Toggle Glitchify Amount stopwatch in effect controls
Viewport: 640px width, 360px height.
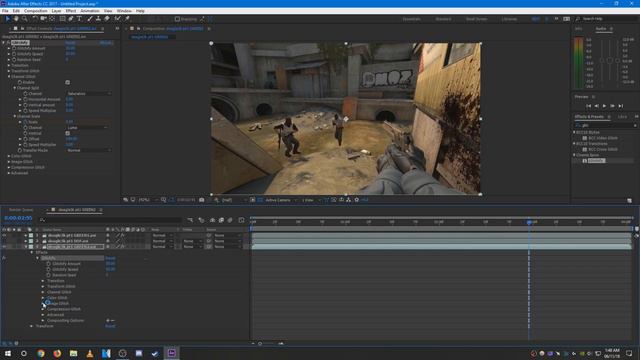(x=14, y=48)
